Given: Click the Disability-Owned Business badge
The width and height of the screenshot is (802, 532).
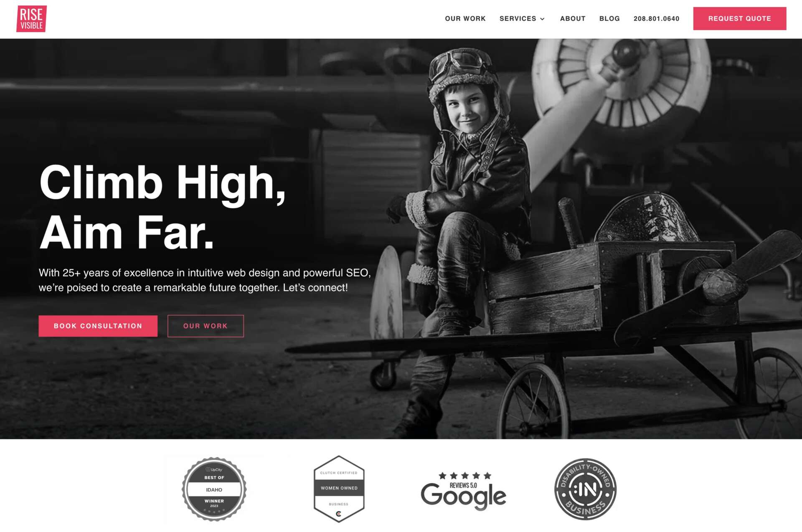Looking at the screenshot, I should coord(585,489).
